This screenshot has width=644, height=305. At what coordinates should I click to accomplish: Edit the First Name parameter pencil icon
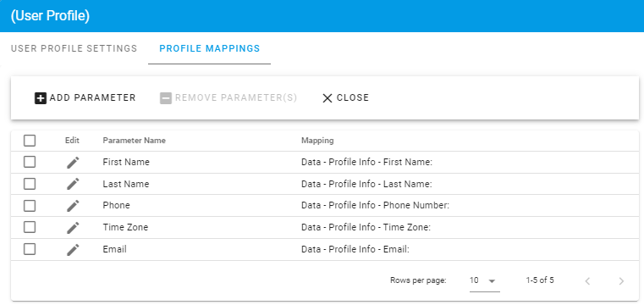[x=73, y=163]
